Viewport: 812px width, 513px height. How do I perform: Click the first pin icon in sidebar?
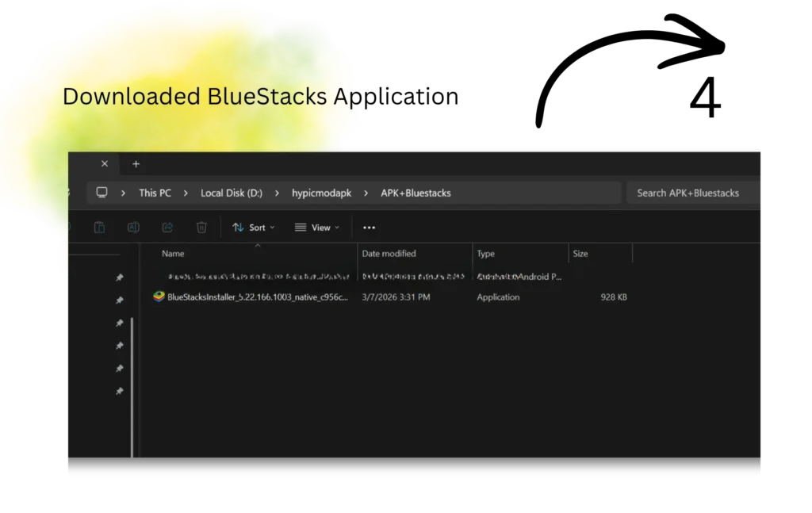coord(120,278)
